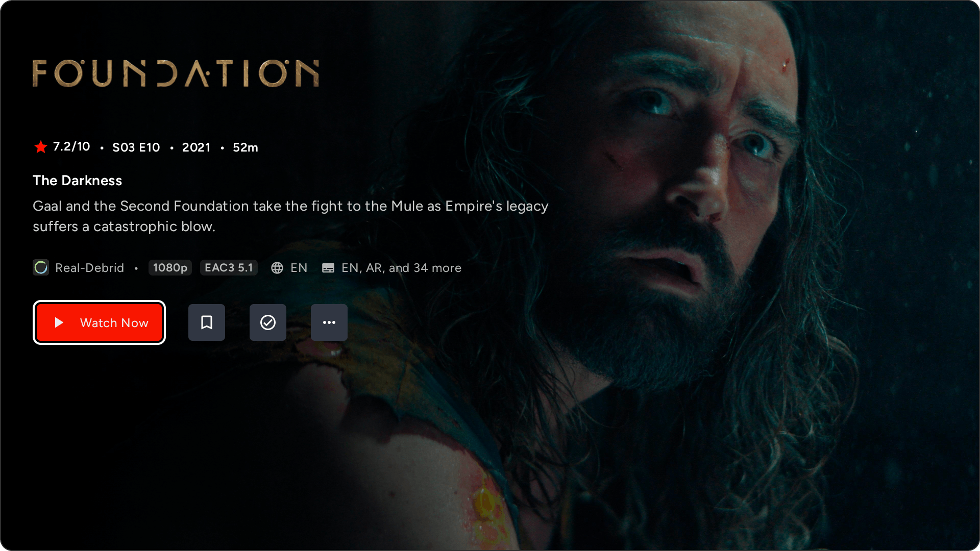The width and height of the screenshot is (980, 551).
Task: Click the play triangle inside Watch Now
Action: [59, 322]
